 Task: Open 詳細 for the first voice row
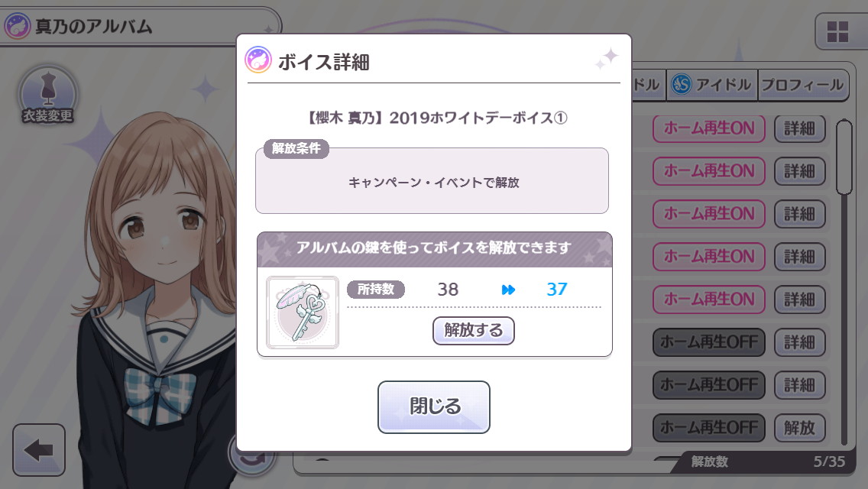tap(799, 128)
